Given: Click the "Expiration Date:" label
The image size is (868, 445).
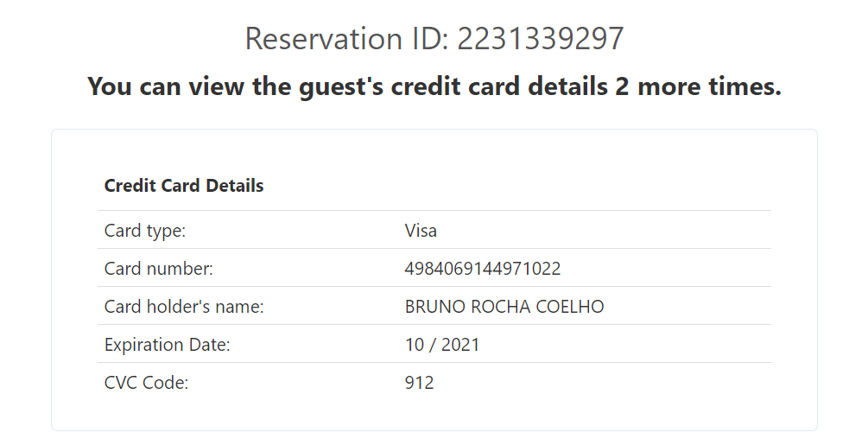Looking at the screenshot, I should click(168, 345).
